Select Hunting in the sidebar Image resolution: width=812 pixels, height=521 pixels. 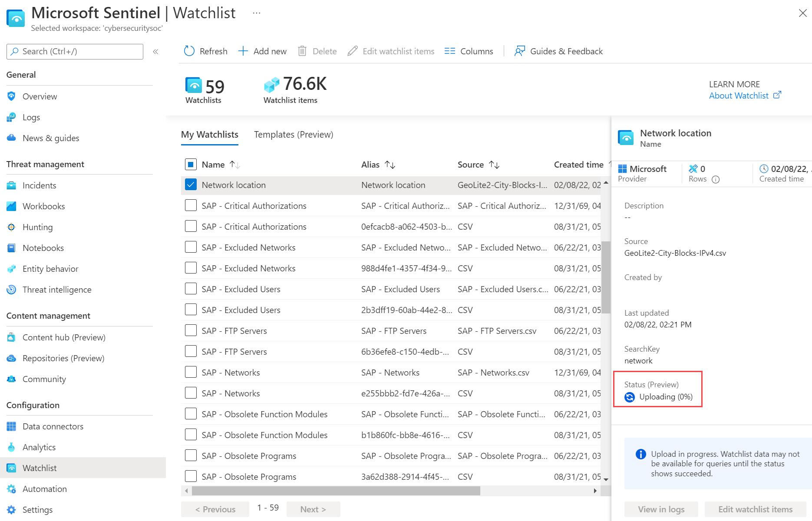(x=37, y=227)
